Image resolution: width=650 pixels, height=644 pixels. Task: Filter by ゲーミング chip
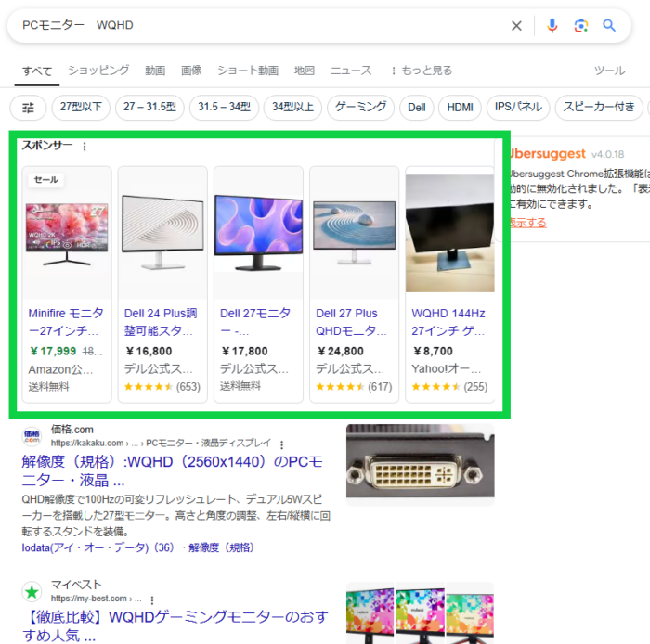tap(360, 108)
